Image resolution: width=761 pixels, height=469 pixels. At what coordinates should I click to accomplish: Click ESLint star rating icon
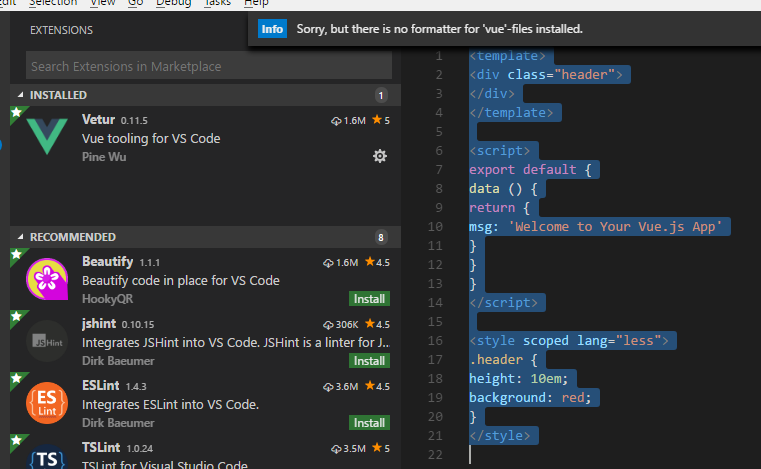point(370,385)
